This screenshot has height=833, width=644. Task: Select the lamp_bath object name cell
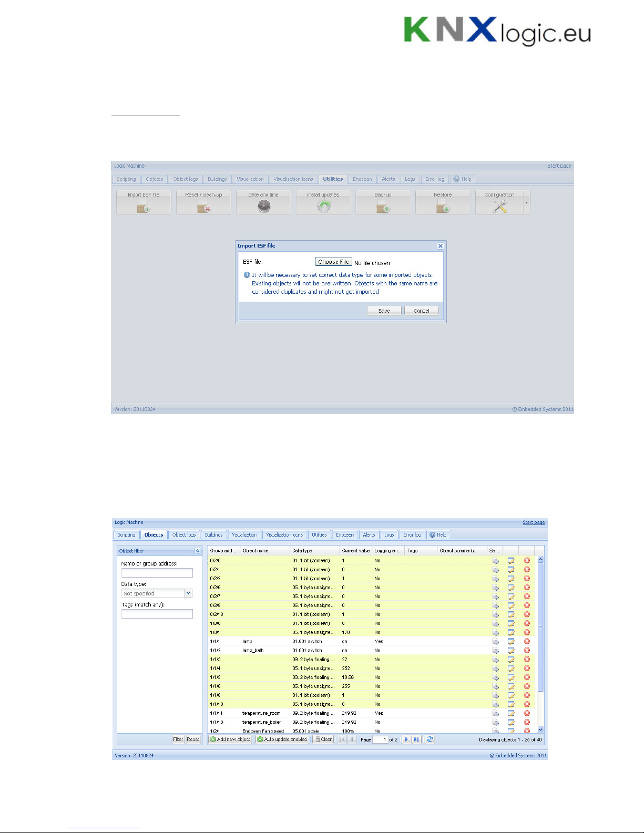[253, 650]
